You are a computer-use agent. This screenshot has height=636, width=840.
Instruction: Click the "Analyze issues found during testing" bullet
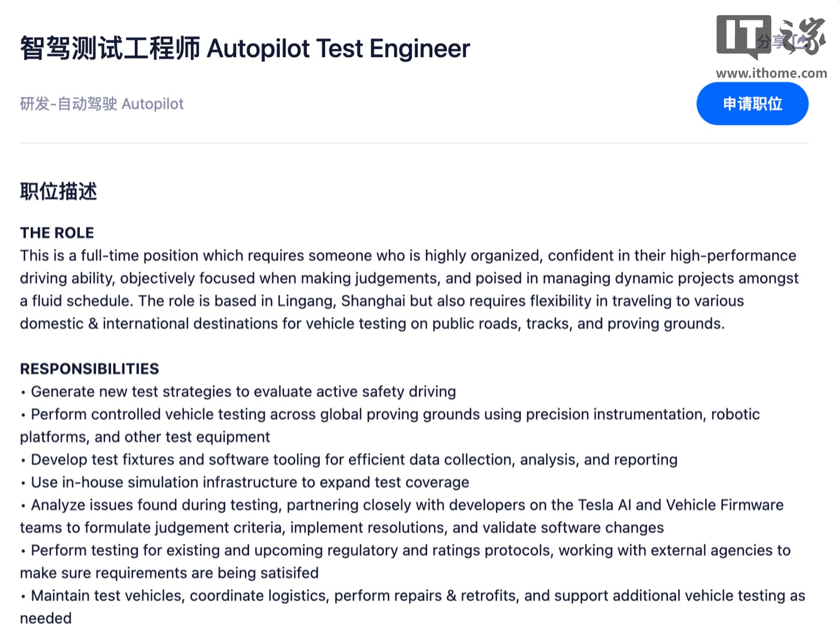[x=406, y=505]
